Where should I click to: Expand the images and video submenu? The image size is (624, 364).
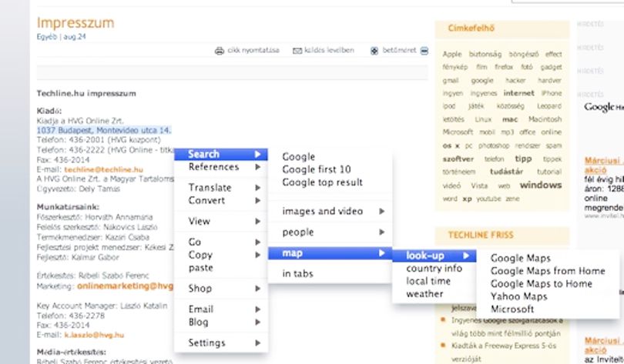[x=381, y=212]
